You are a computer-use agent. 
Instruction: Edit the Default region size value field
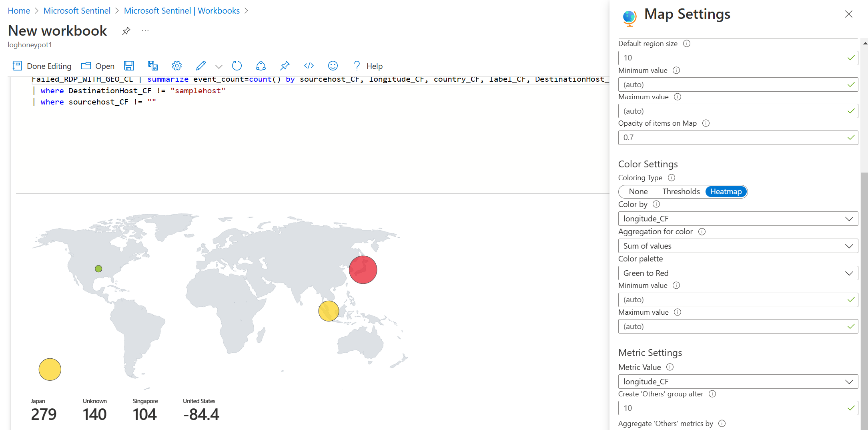click(738, 58)
